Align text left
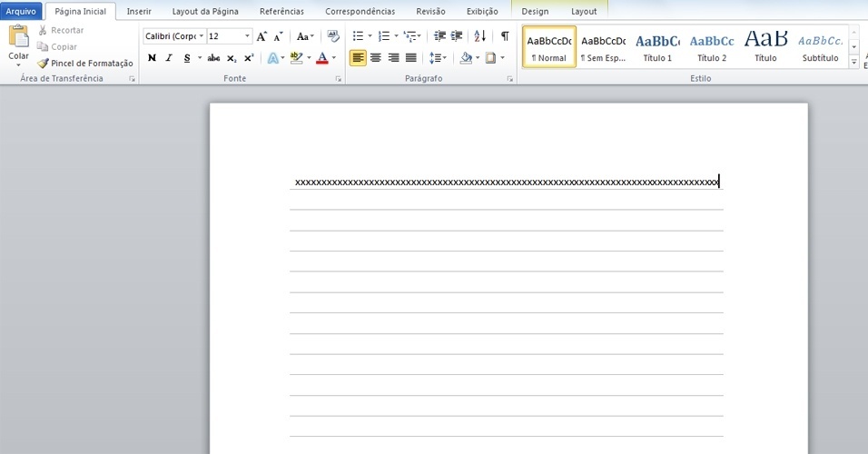The height and width of the screenshot is (454, 868). pyautogui.click(x=358, y=57)
